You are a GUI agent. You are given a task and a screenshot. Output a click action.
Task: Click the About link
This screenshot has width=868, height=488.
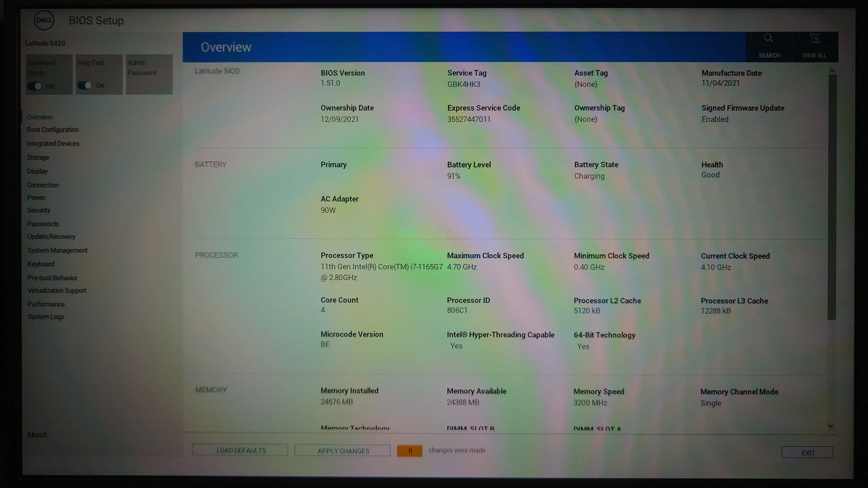point(37,435)
